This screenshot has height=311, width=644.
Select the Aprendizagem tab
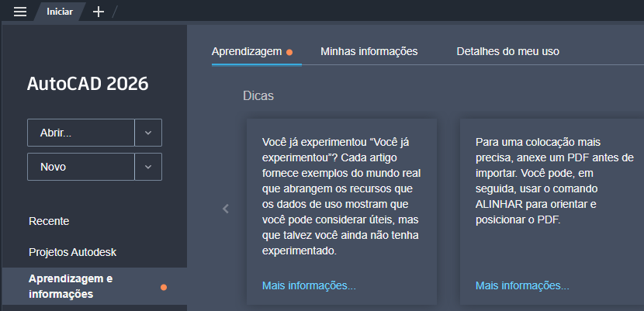tap(247, 51)
